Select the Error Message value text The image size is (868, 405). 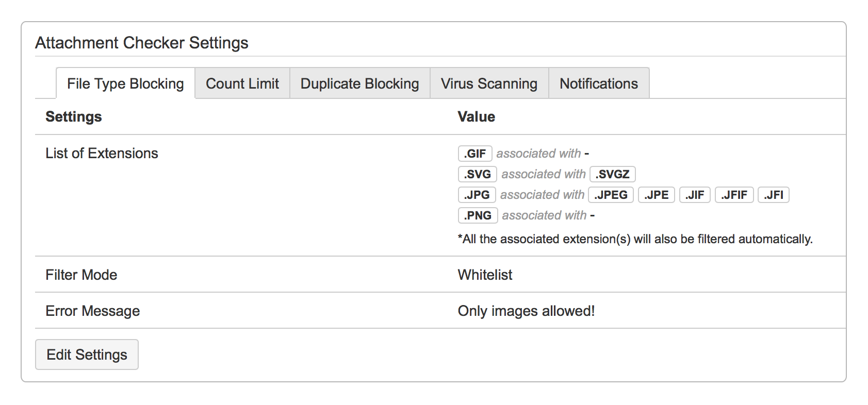pos(526,311)
